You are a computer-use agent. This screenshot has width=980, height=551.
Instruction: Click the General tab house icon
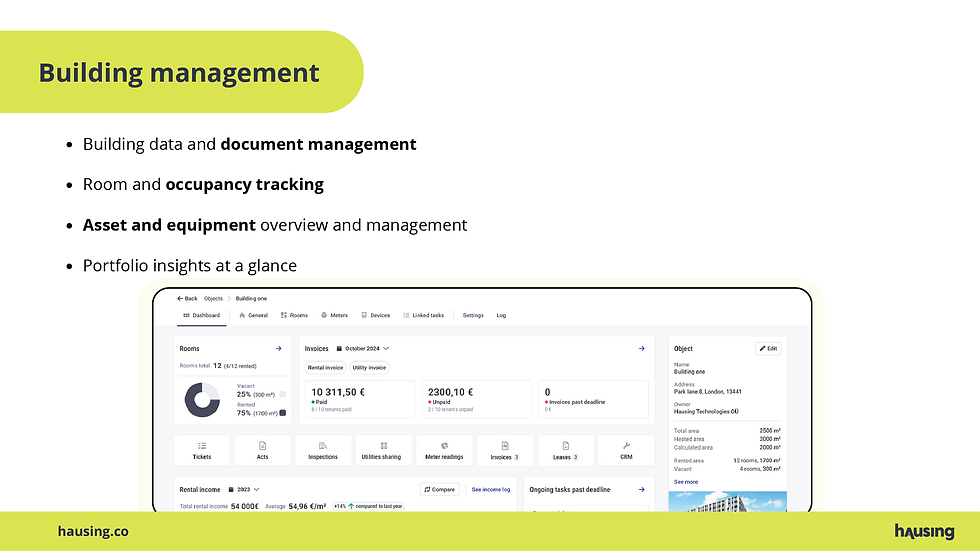[x=242, y=315]
